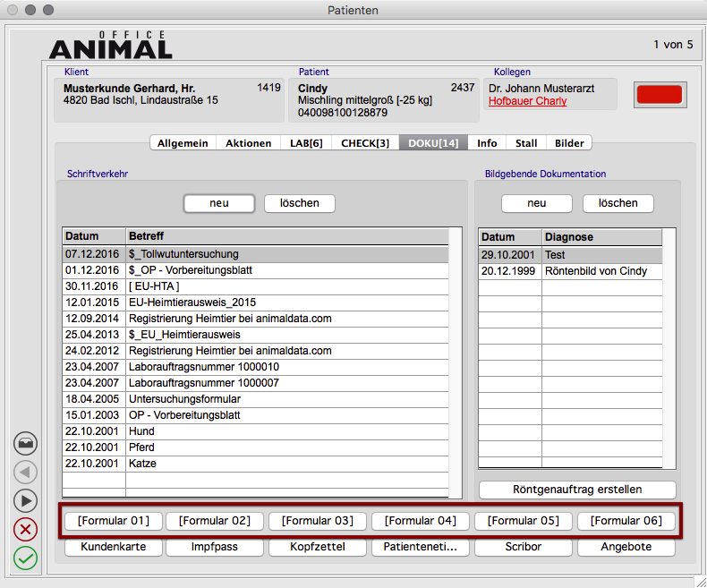
Task: Click the inbox tray icon in left sidebar
Action: [x=26, y=443]
